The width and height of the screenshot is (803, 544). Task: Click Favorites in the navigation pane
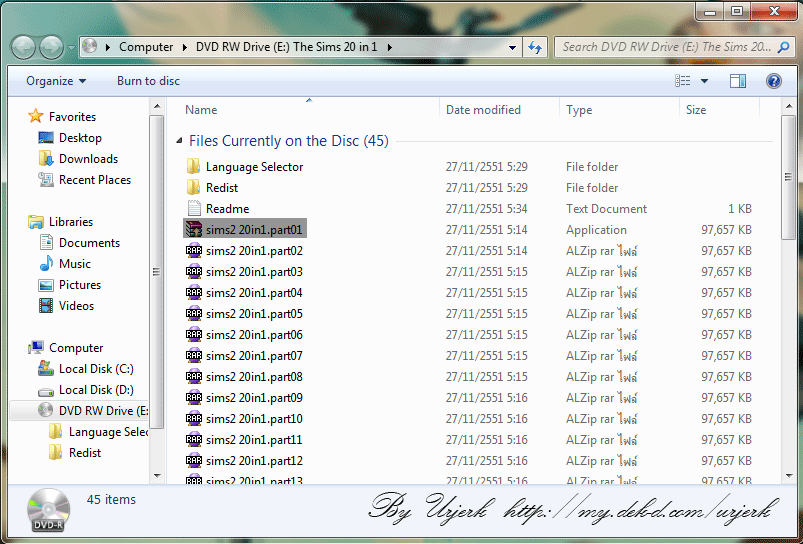pyautogui.click(x=62, y=116)
